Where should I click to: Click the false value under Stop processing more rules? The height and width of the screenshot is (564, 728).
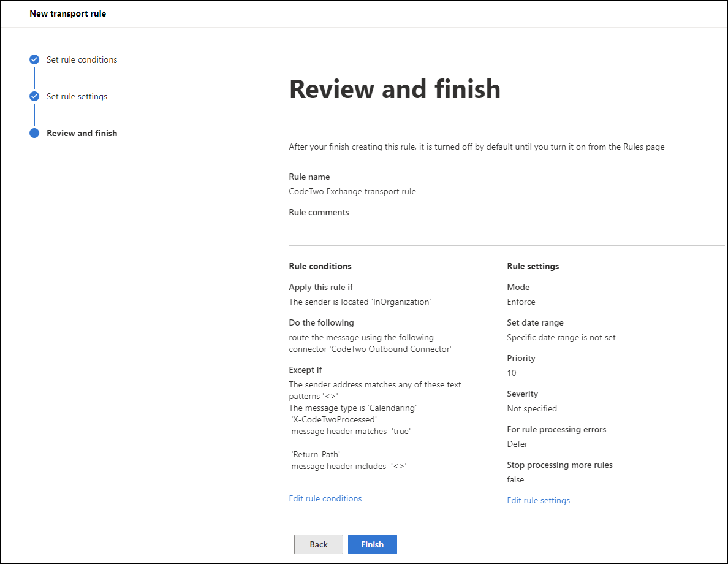515,479
